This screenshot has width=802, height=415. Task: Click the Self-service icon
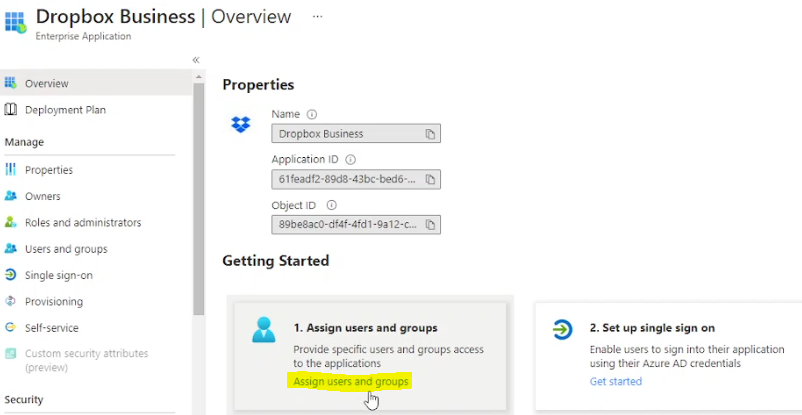(10, 327)
